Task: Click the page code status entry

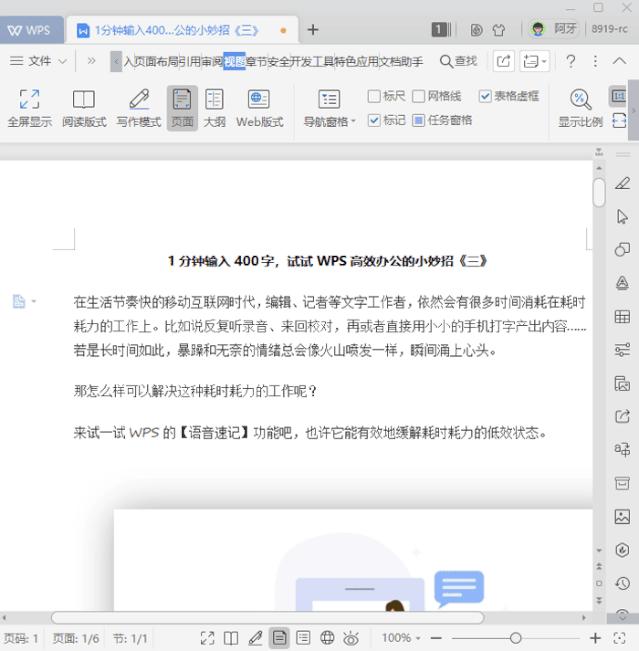Action: click(x=20, y=638)
